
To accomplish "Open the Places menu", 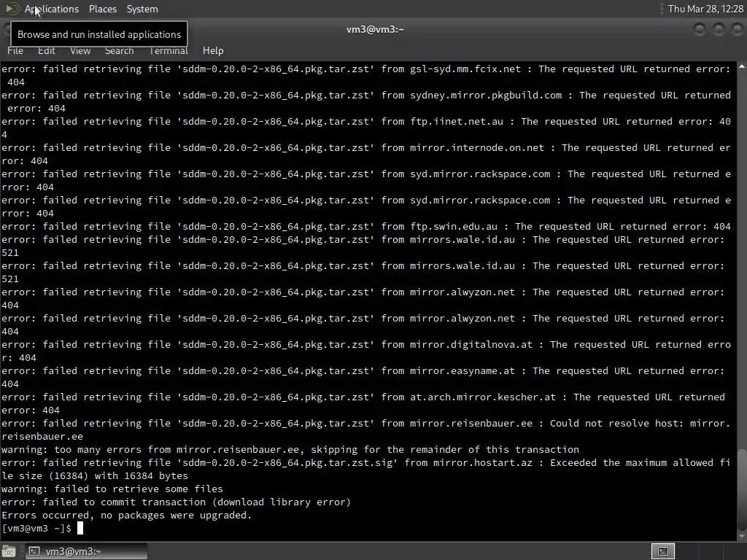I will pyautogui.click(x=102, y=9).
